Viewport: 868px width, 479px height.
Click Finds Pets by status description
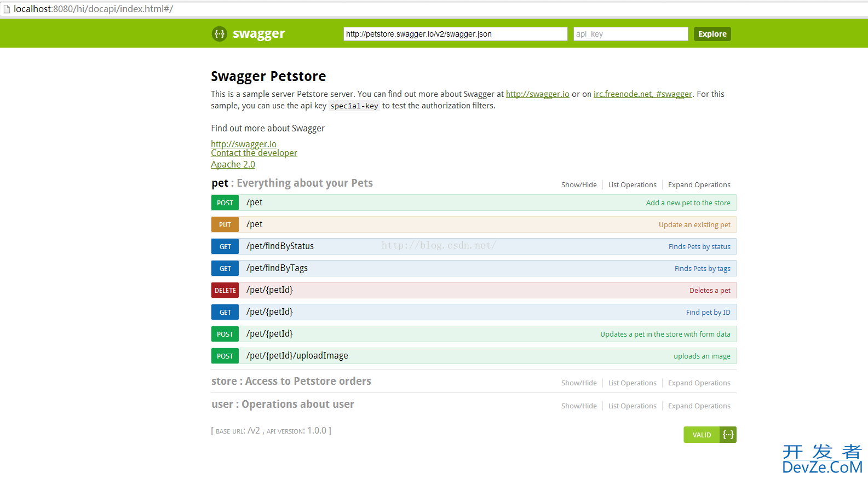[x=699, y=247]
